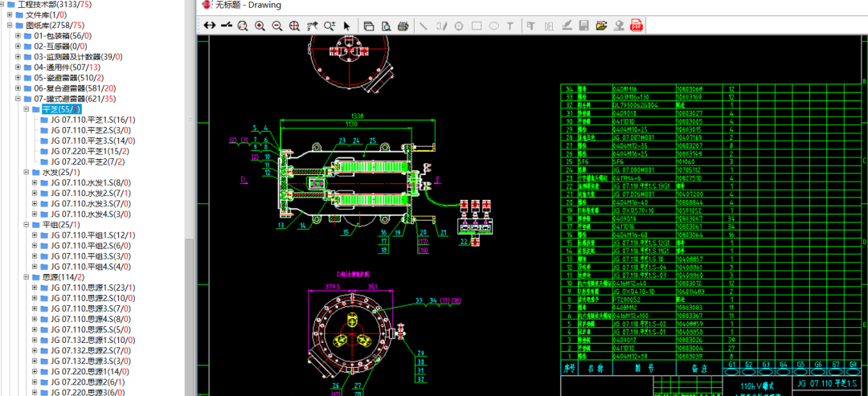Click the edit text annotation icon
The width and height of the screenshot is (868, 396).
tap(530, 26)
